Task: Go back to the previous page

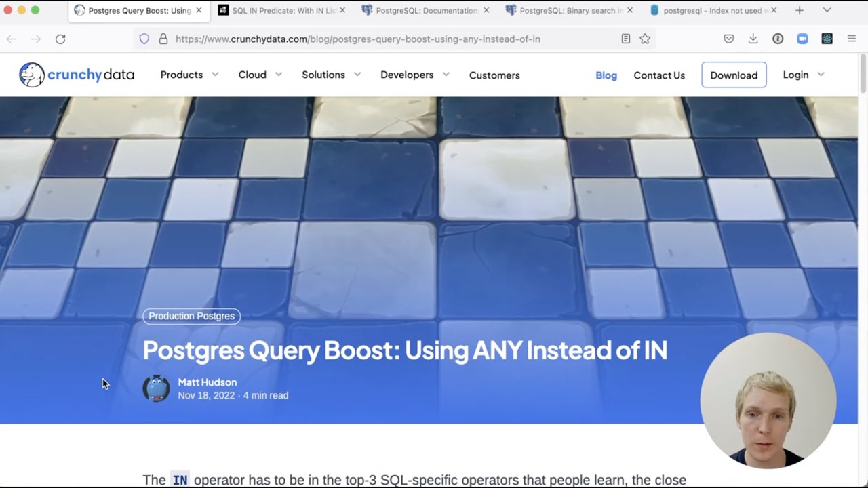Action: (x=12, y=39)
